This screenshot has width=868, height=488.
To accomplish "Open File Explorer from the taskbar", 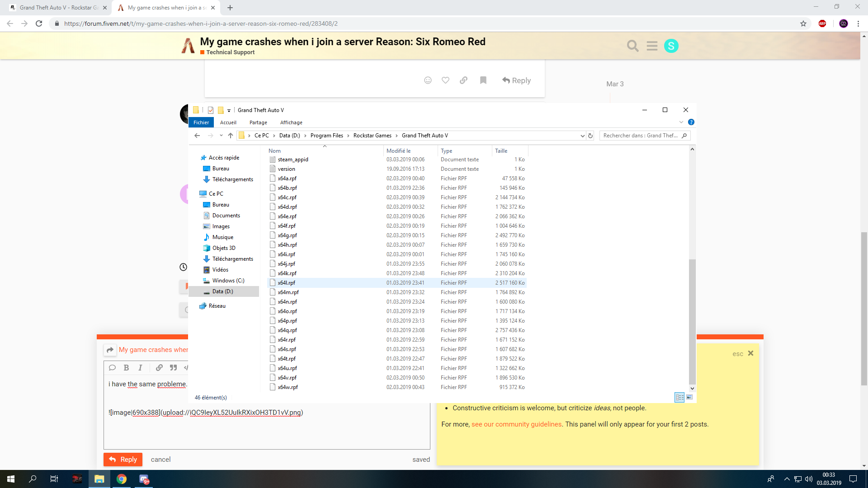I will pyautogui.click(x=99, y=479).
